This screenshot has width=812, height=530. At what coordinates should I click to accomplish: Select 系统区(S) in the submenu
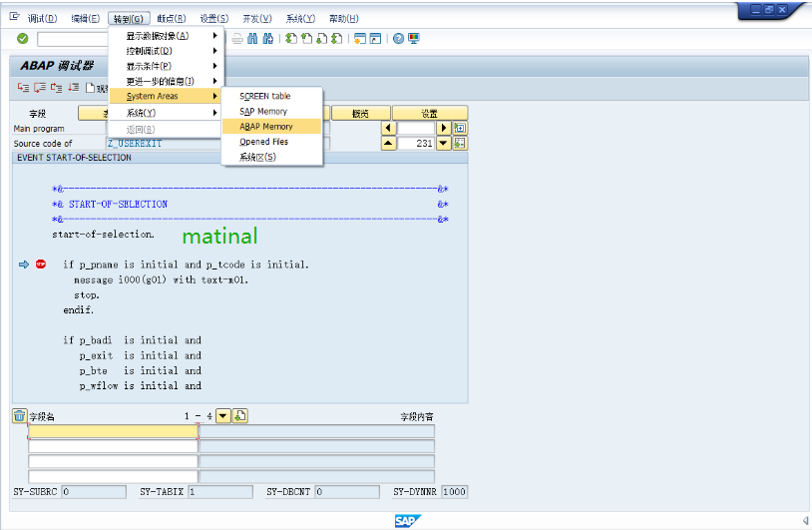click(272, 157)
